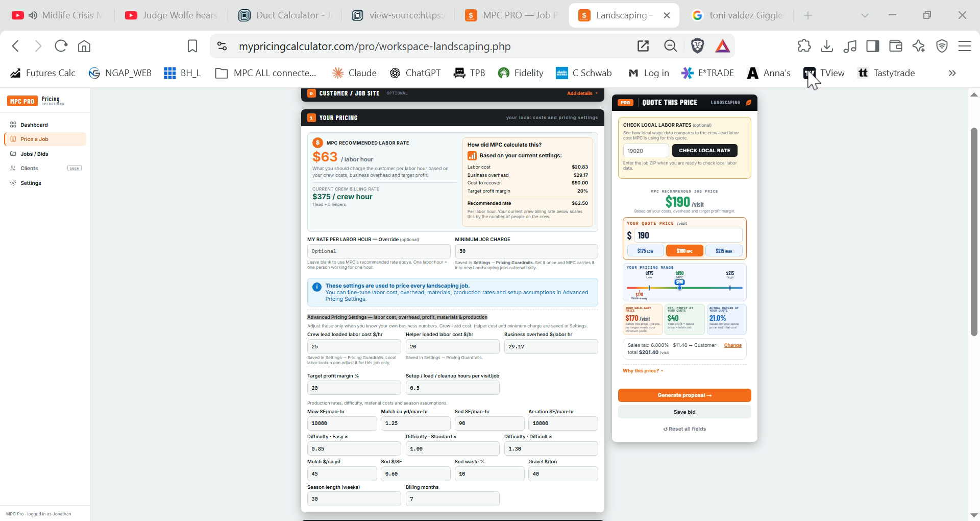Open the Brave Shields lion icon

pos(697,46)
